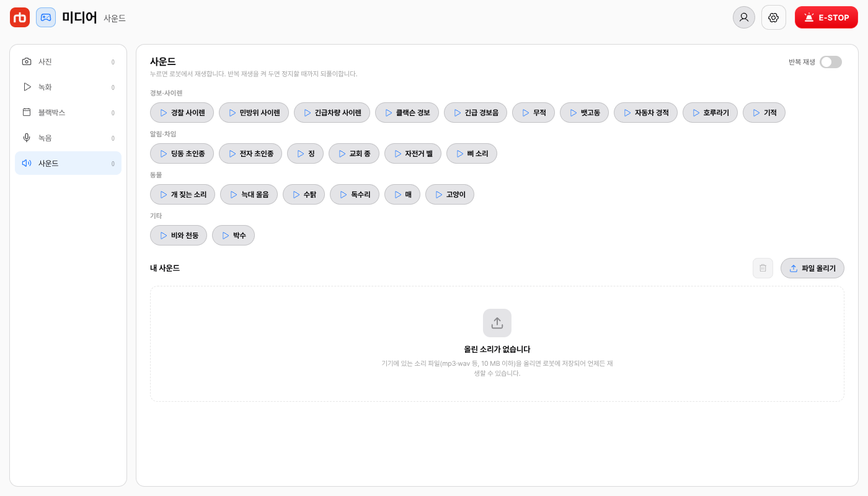Play the 뱃고동 sound
This screenshot has width=868, height=496.
point(584,113)
